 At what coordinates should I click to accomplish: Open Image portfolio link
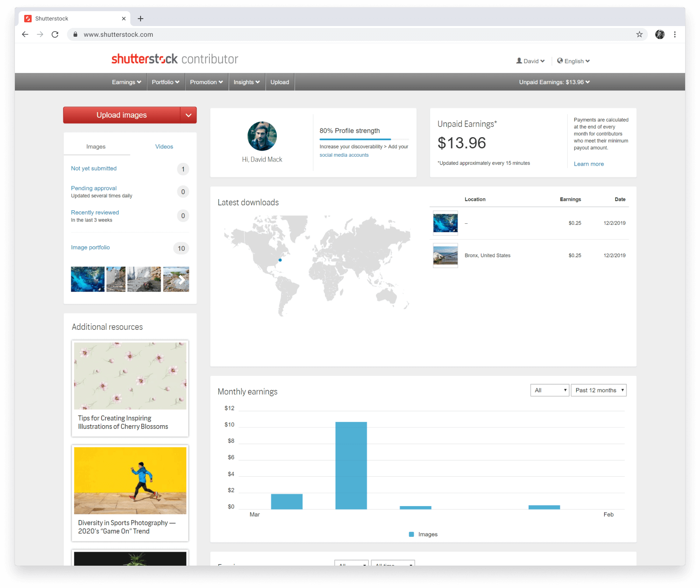pyautogui.click(x=90, y=247)
